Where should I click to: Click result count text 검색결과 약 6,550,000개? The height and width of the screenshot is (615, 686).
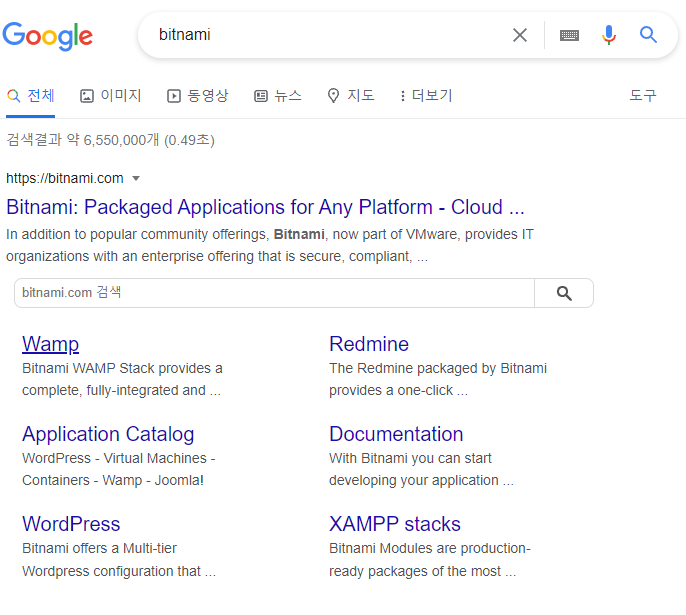pyautogui.click(x=83, y=140)
